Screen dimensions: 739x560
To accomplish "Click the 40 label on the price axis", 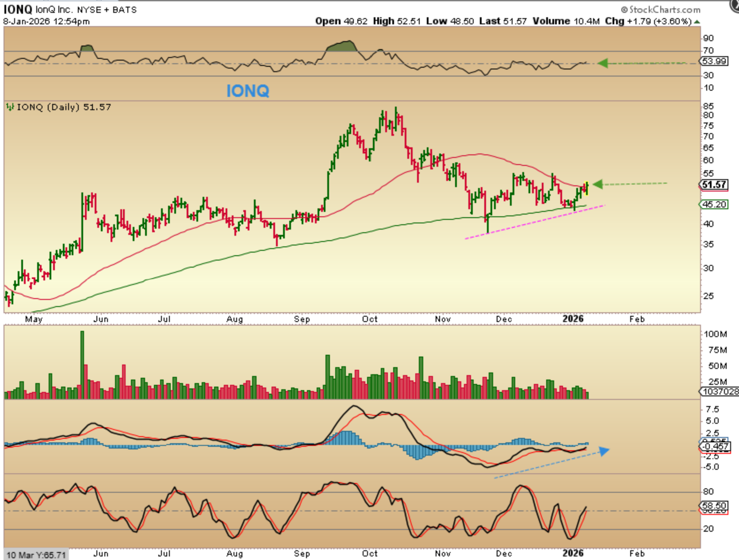I will pyautogui.click(x=708, y=224).
